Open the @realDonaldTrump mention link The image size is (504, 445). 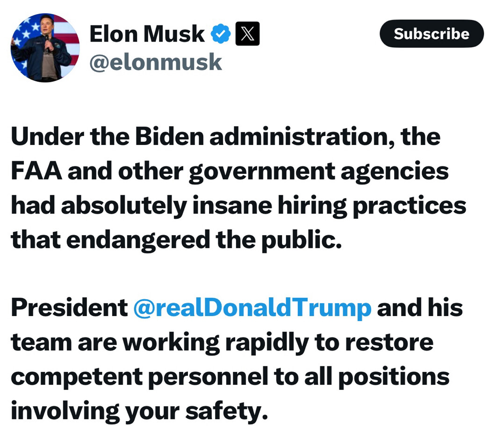point(252,308)
